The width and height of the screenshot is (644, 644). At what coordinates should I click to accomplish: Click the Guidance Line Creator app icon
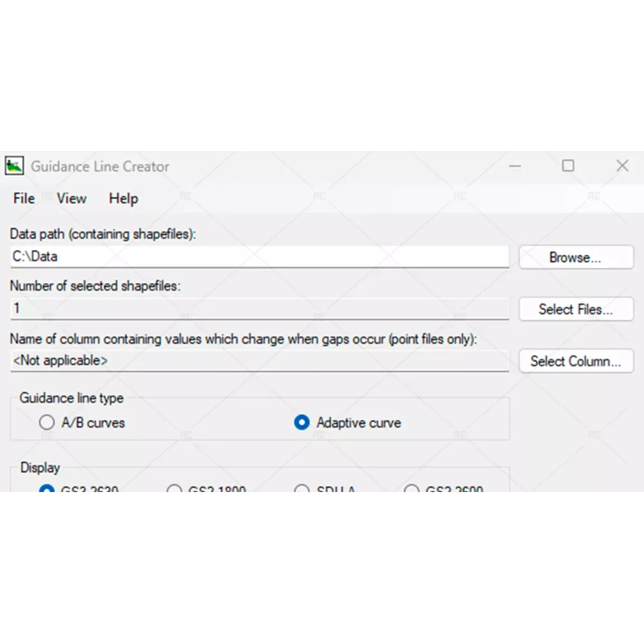point(14,166)
